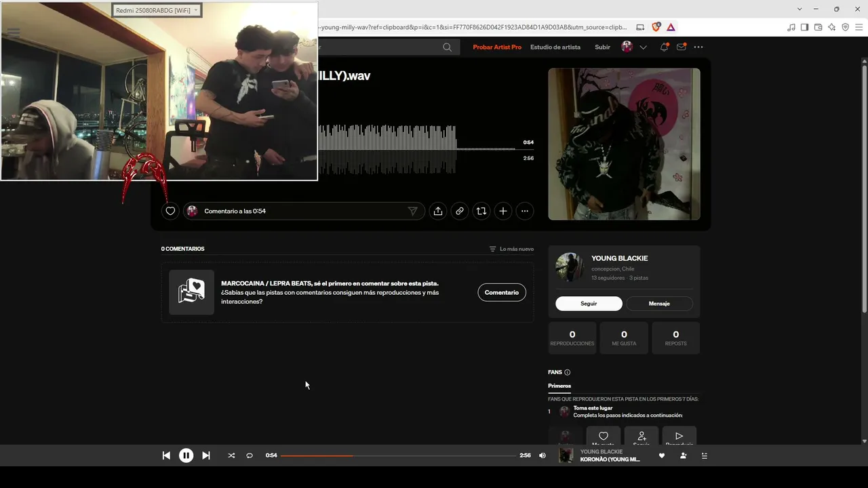Select the 'Primeros' fans tab

(x=559, y=386)
